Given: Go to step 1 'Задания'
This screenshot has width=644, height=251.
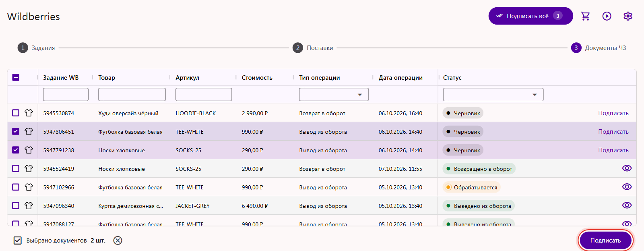Looking at the screenshot, I should tap(36, 48).
